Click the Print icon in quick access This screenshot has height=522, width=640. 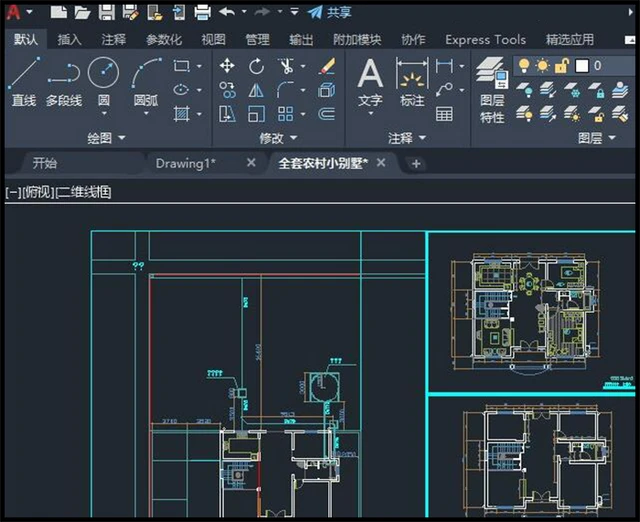coord(202,12)
